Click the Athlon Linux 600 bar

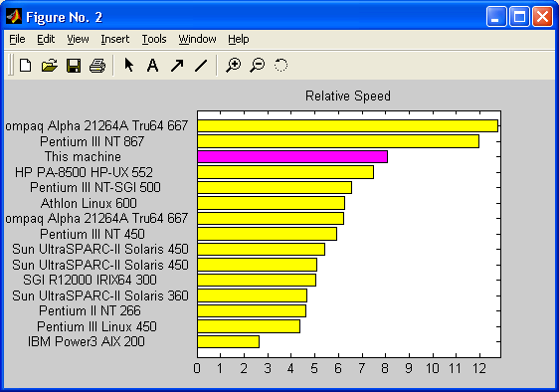[271, 203]
